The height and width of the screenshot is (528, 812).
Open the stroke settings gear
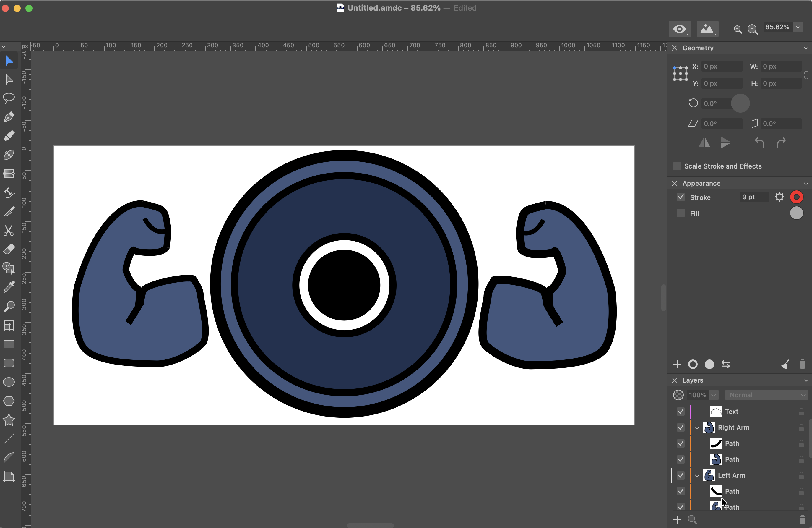click(x=779, y=197)
